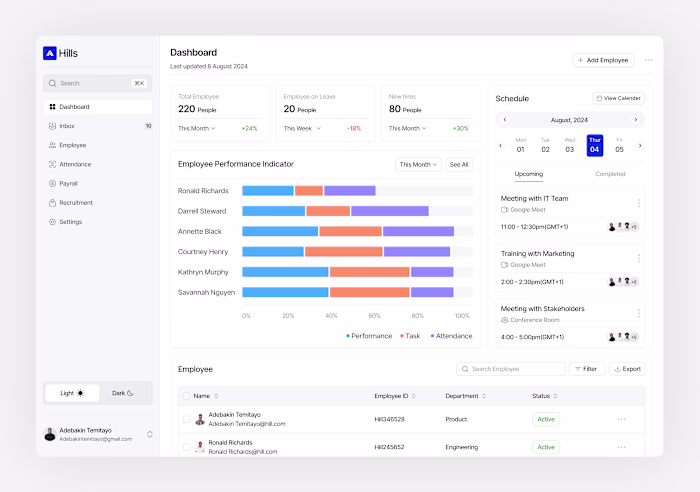Go to previous month in Schedule
The height and width of the screenshot is (492, 700).
click(x=505, y=120)
